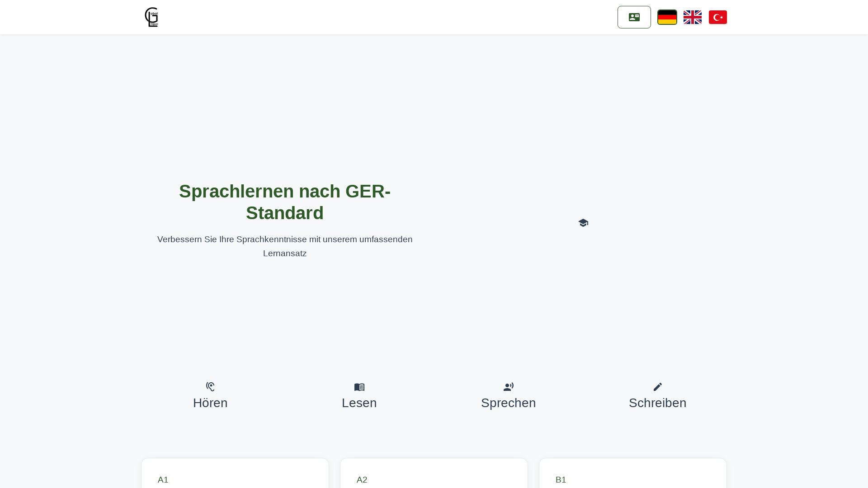Click the graduation cap icon in the hero area
Image resolution: width=868 pixels, height=488 pixels.
(x=583, y=222)
